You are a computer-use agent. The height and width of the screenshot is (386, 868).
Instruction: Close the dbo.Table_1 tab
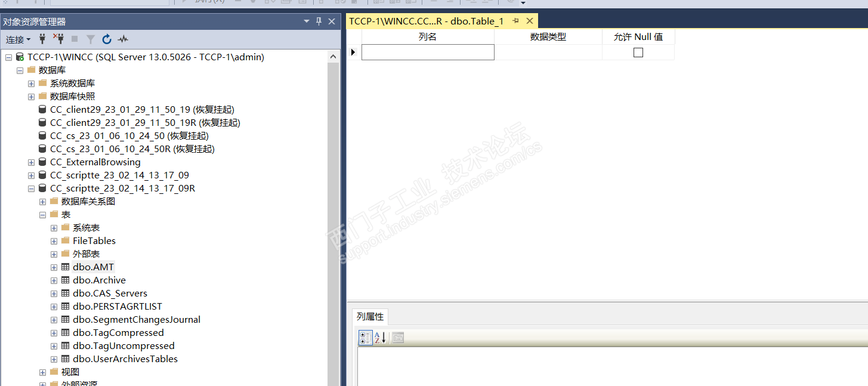(x=529, y=21)
